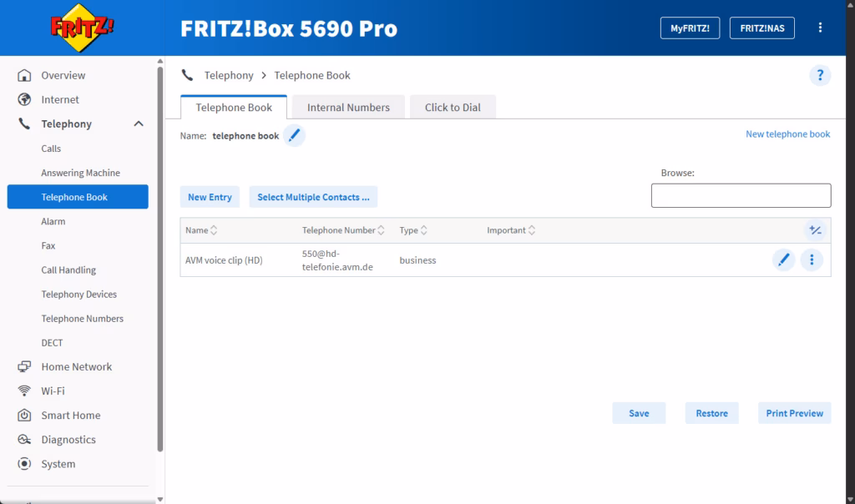Sort entries by Name column
The image size is (855, 504).
[x=201, y=230]
